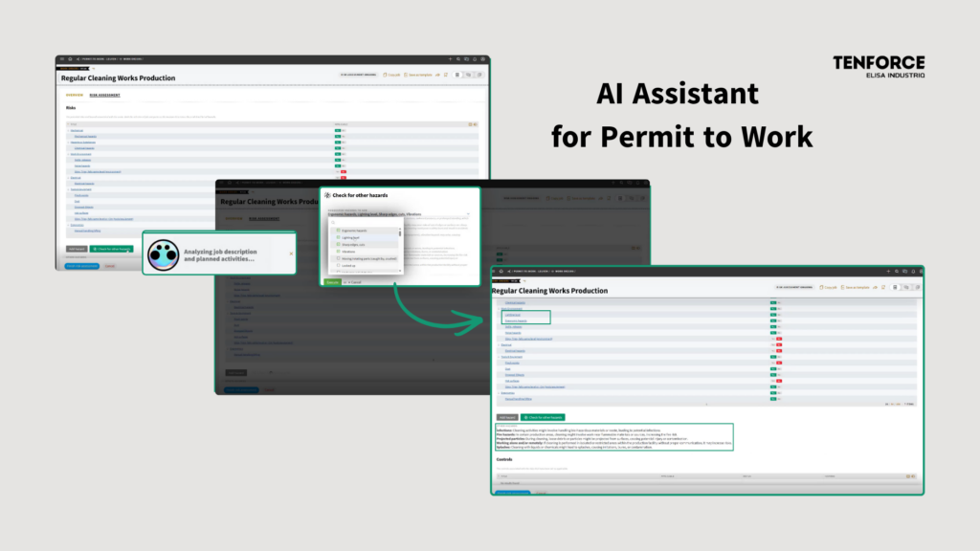Click list view icon in bottom-right window toolbar
980x551 pixels.
(895, 287)
